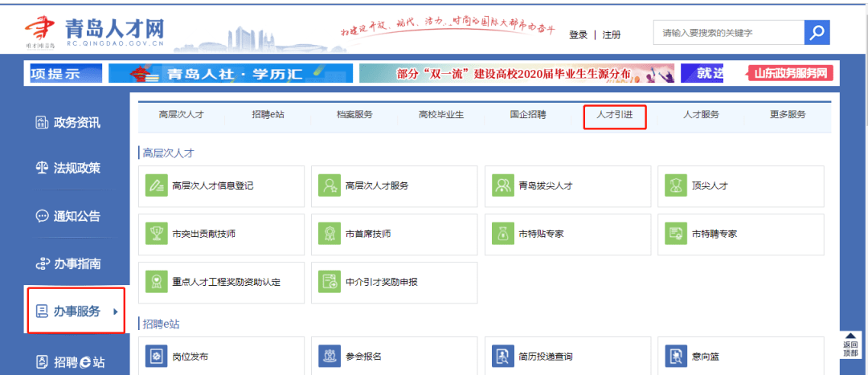Click the 高层次人才信息登记 icon
Screen dimensions: 868x375
coord(155,185)
